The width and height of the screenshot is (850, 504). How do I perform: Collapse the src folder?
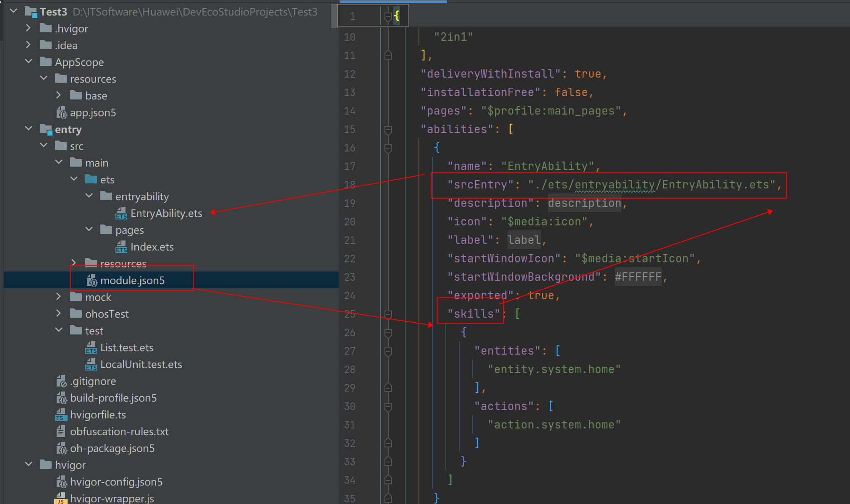tap(44, 145)
